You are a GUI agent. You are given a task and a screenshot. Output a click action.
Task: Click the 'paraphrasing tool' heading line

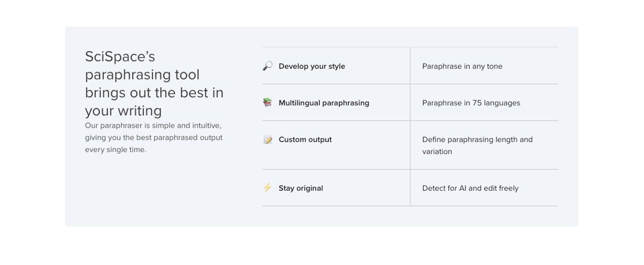point(142,75)
